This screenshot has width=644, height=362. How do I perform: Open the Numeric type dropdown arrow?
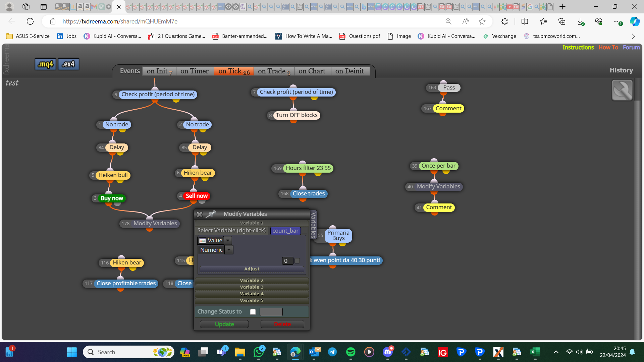[229, 250]
